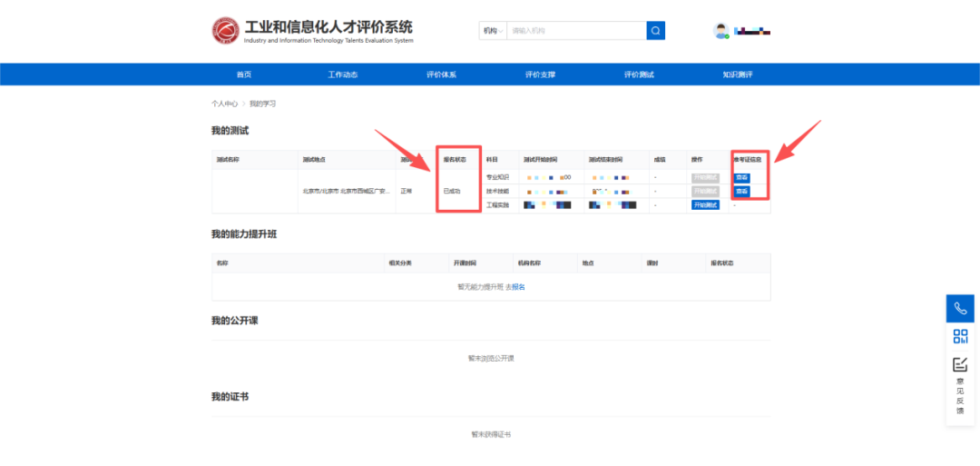Open 评价支撑 navigation item

(540, 74)
